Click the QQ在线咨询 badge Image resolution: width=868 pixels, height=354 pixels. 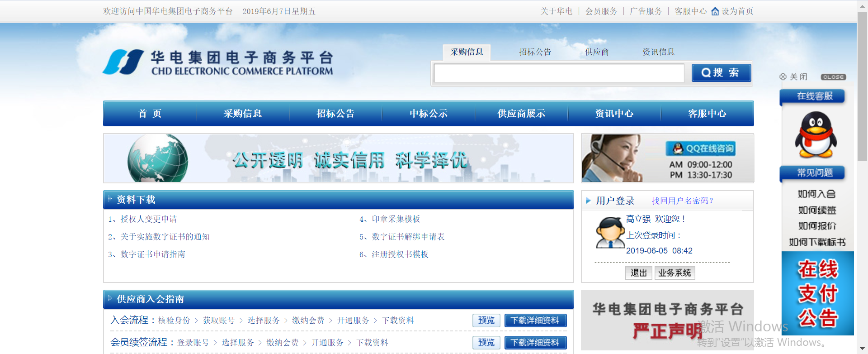[x=700, y=148]
